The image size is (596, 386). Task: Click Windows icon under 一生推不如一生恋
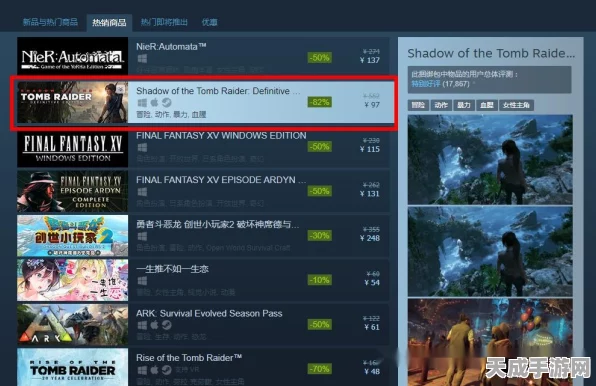142,281
